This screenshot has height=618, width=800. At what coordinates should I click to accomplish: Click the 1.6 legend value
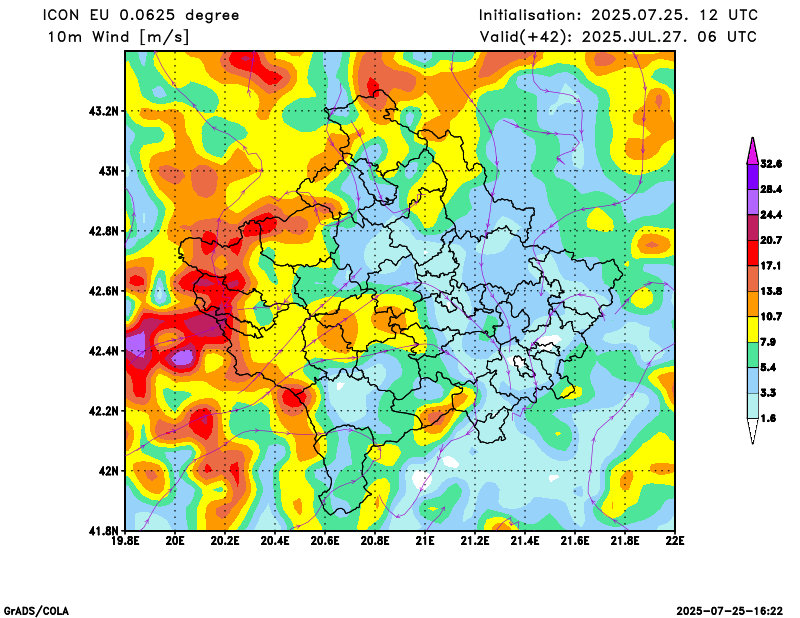(x=768, y=418)
